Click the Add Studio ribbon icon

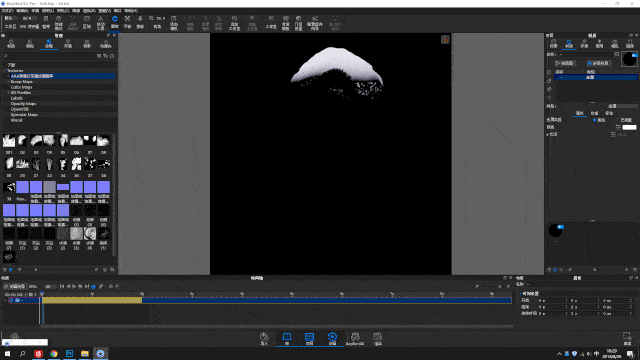[234, 23]
